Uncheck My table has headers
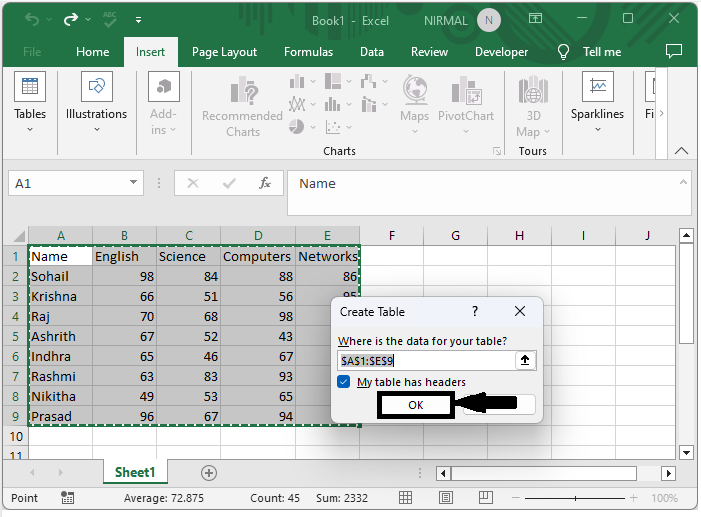Image resolution: width=701 pixels, height=517 pixels. point(344,382)
